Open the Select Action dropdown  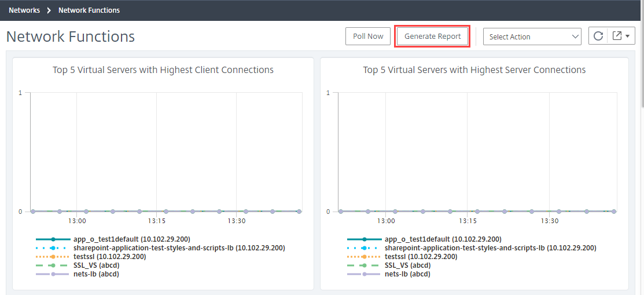click(x=532, y=37)
